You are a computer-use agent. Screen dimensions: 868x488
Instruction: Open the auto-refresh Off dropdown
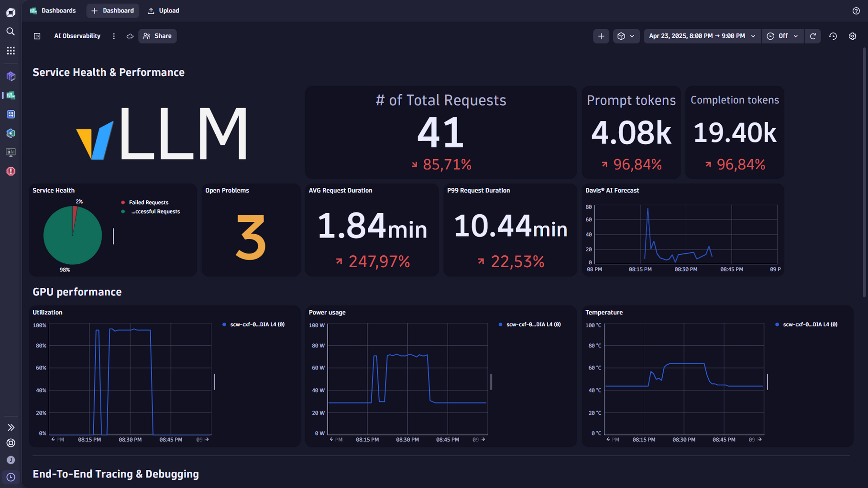(783, 36)
